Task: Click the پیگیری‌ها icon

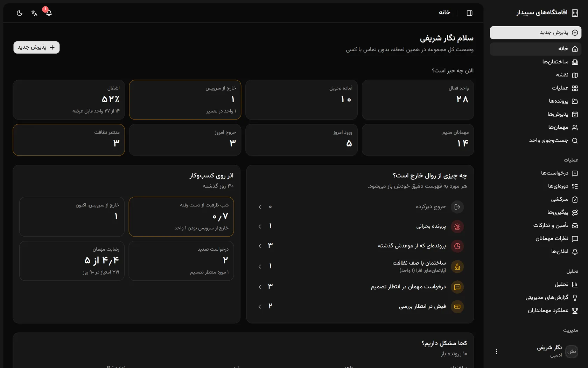Action: click(575, 212)
